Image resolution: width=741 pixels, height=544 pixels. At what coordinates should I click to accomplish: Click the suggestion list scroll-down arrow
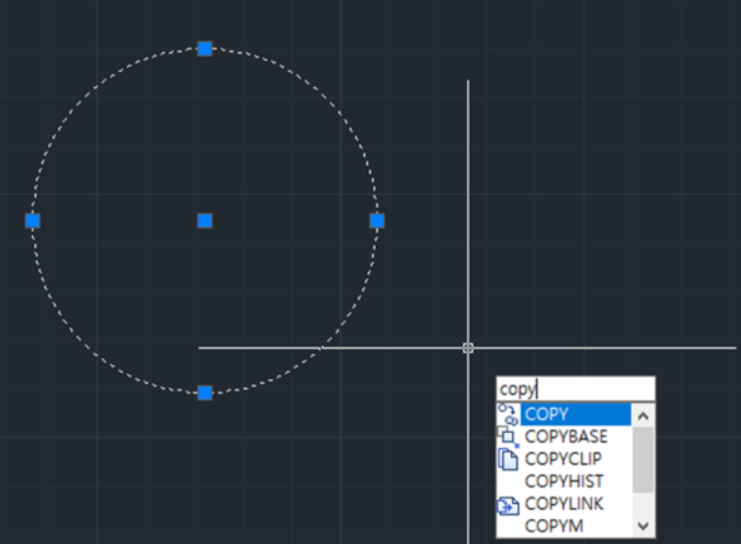[643, 526]
